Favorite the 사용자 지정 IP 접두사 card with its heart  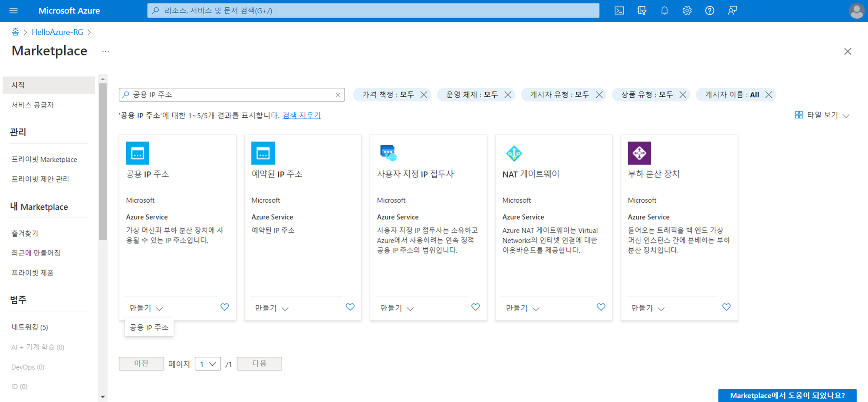tap(475, 307)
